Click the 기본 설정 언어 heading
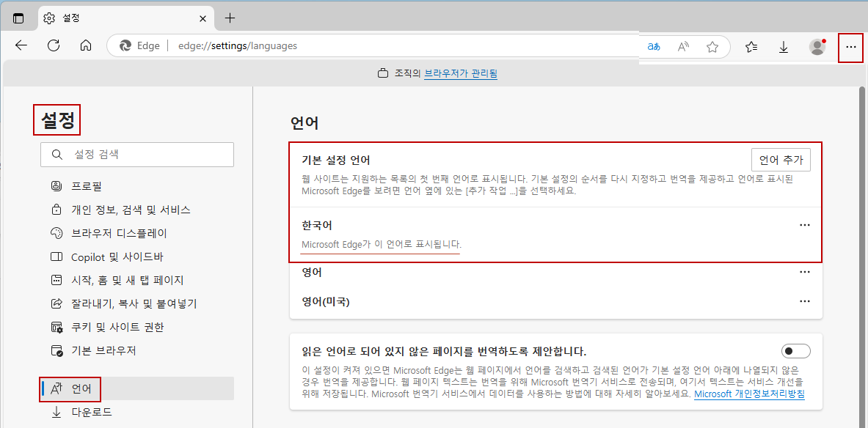 335,160
